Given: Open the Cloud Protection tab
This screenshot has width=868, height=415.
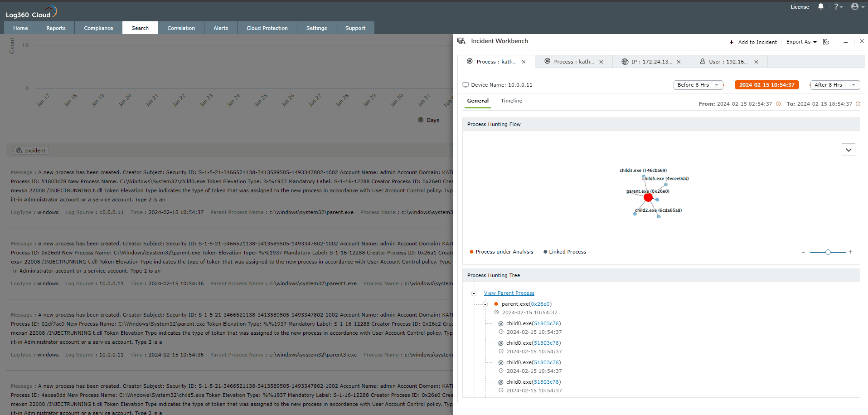Looking at the screenshot, I should tap(267, 28).
